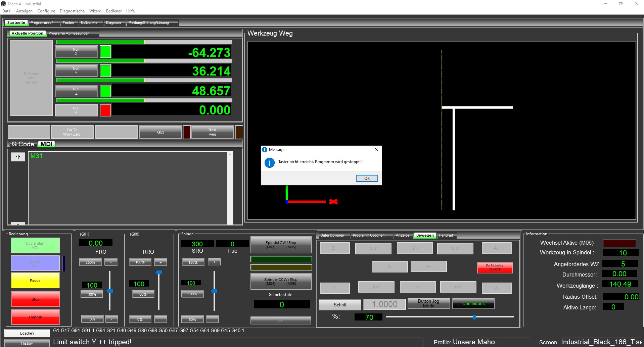Image resolution: width=644 pixels, height=347 pixels.
Task: Toggle the G53 machine coordinates button
Action: pos(160,132)
